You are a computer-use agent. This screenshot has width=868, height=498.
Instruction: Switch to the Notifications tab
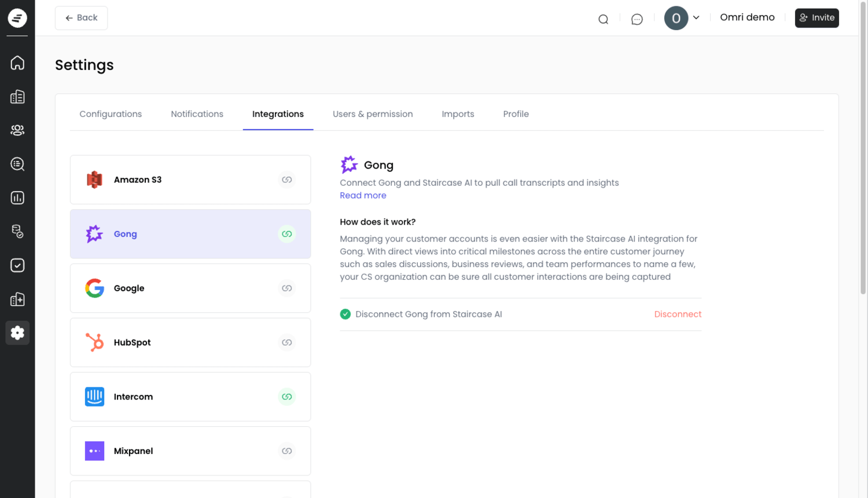[x=197, y=114]
